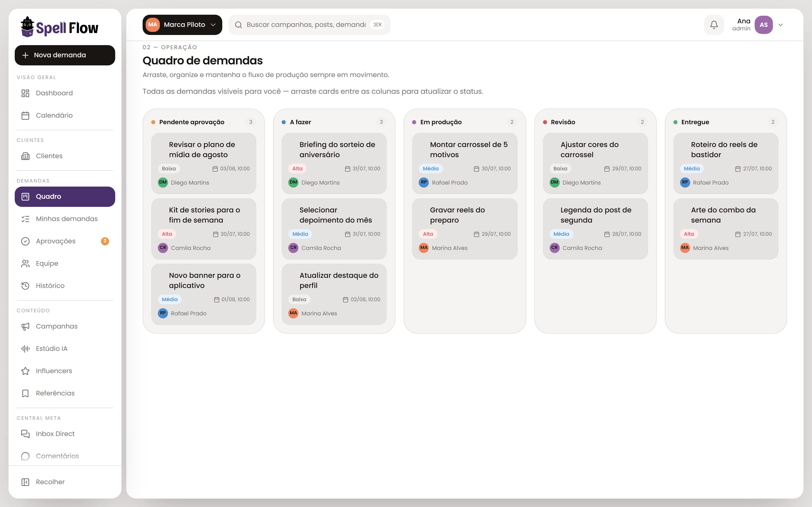The height and width of the screenshot is (507, 812).
Task: Create a Nova demanda
Action: coord(65,55)
